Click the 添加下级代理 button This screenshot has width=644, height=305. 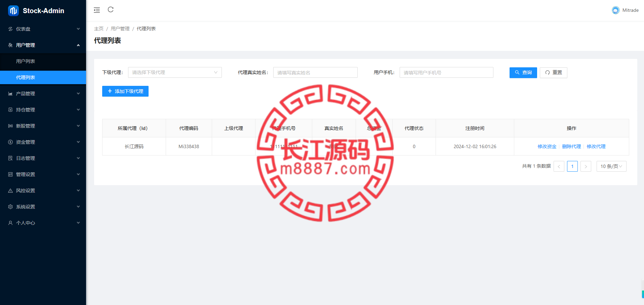[125, 91]
